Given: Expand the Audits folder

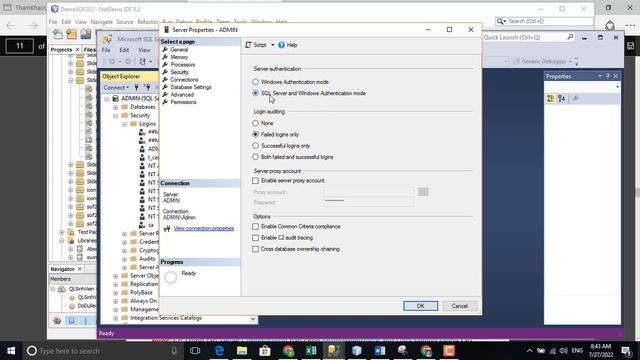Looking at the screenshot, I should point(124,259).
